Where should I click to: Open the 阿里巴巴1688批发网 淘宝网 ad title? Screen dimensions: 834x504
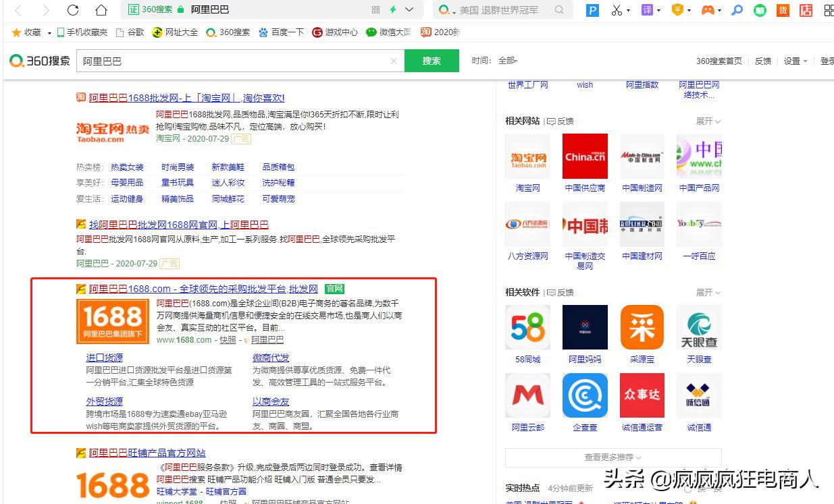186,98
